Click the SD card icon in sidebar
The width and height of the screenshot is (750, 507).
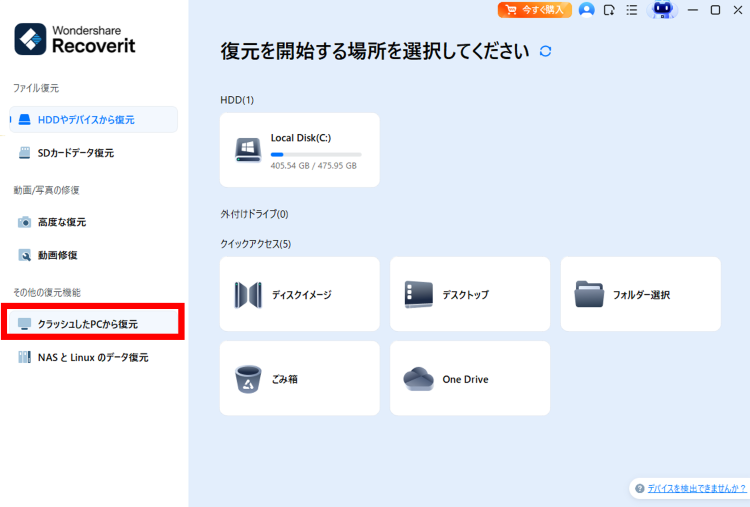(24, 153)
